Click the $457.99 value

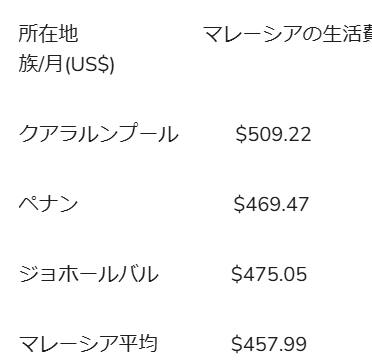click(x=269, y=344)
